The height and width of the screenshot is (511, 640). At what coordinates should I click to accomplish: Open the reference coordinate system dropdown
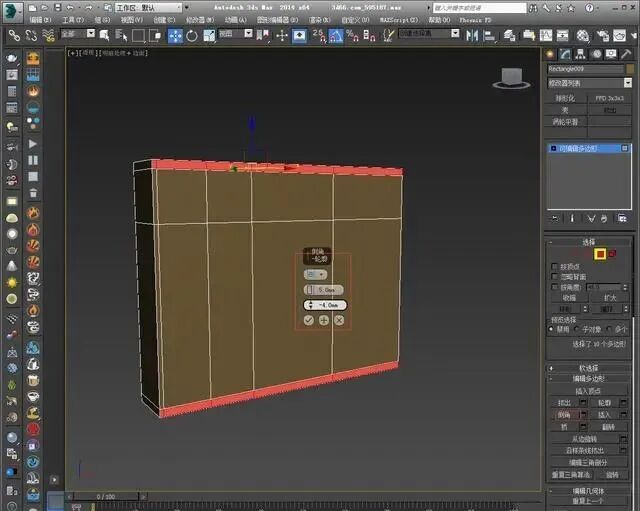point(236,34)
